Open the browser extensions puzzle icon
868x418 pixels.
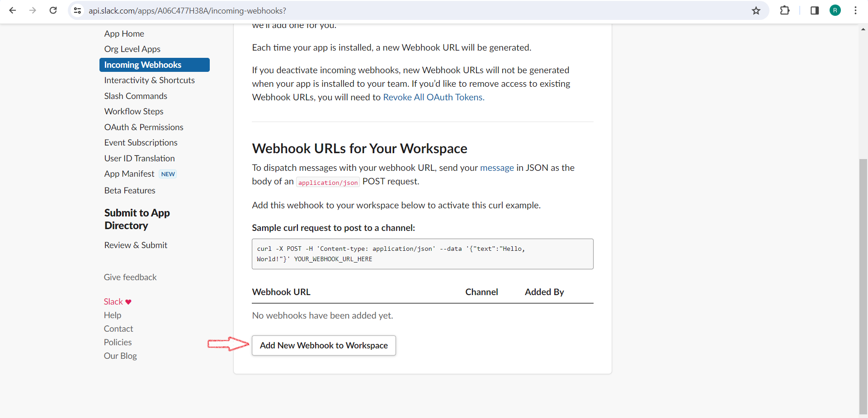coord(785,10)
